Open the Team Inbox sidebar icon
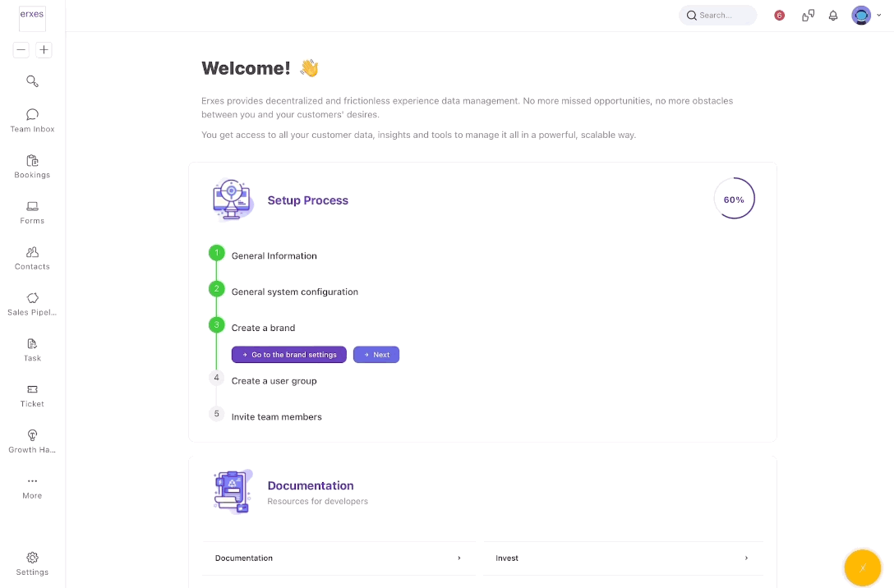Screen dimensions: 894x588 click(x=32, y=115)
